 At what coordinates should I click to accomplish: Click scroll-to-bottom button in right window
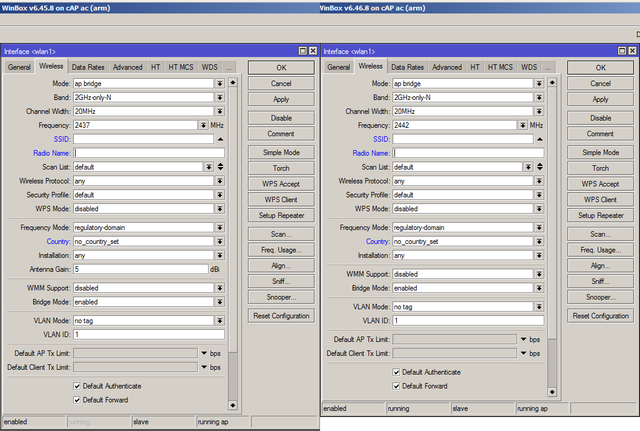[552, 392]
